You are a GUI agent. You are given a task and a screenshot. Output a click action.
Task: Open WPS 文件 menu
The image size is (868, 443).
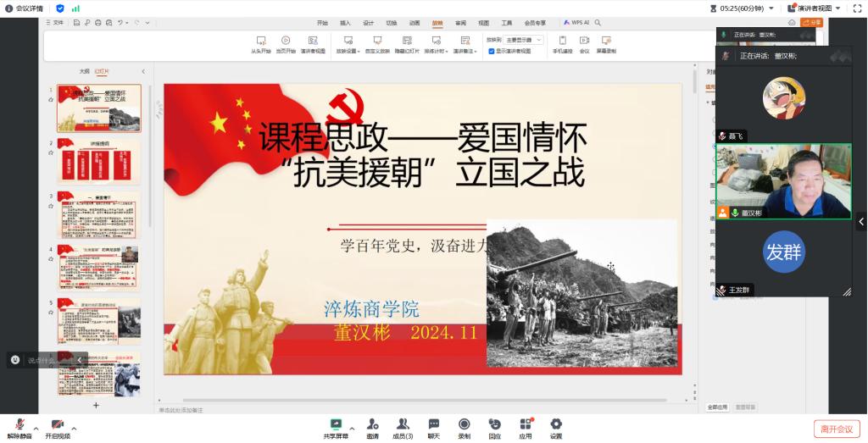click(55, 23)
